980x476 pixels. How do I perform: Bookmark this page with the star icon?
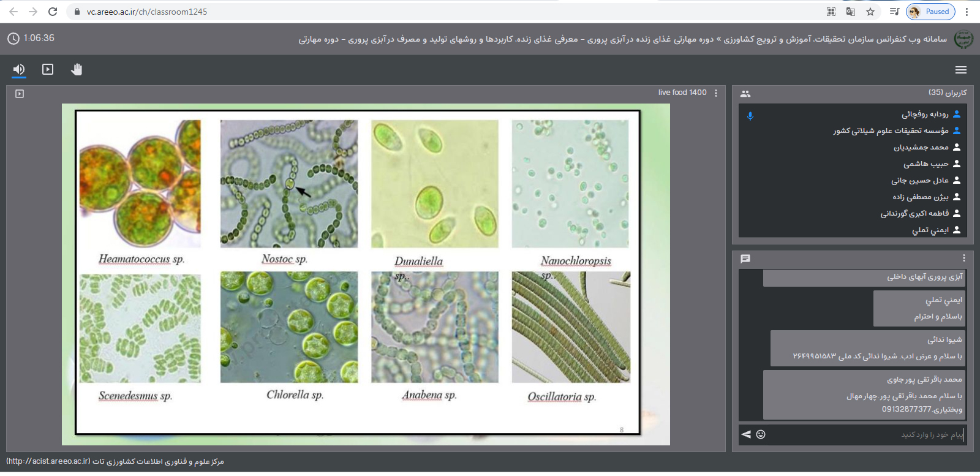click(x=870, y=12)
